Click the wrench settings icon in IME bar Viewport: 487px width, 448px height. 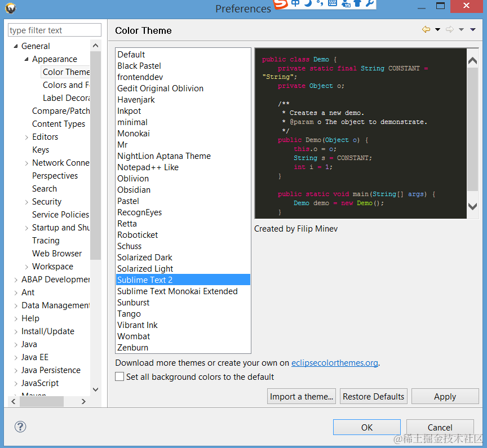coord(370,3)
